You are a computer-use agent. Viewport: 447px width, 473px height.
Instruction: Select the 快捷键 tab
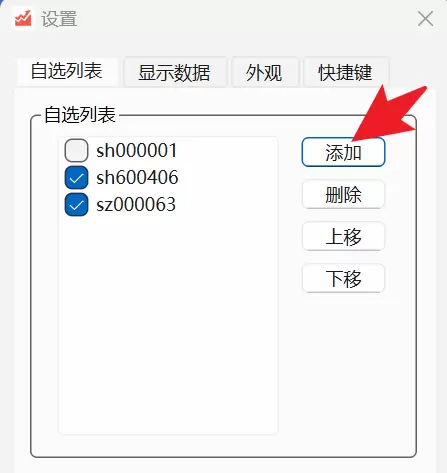(345, 72)
